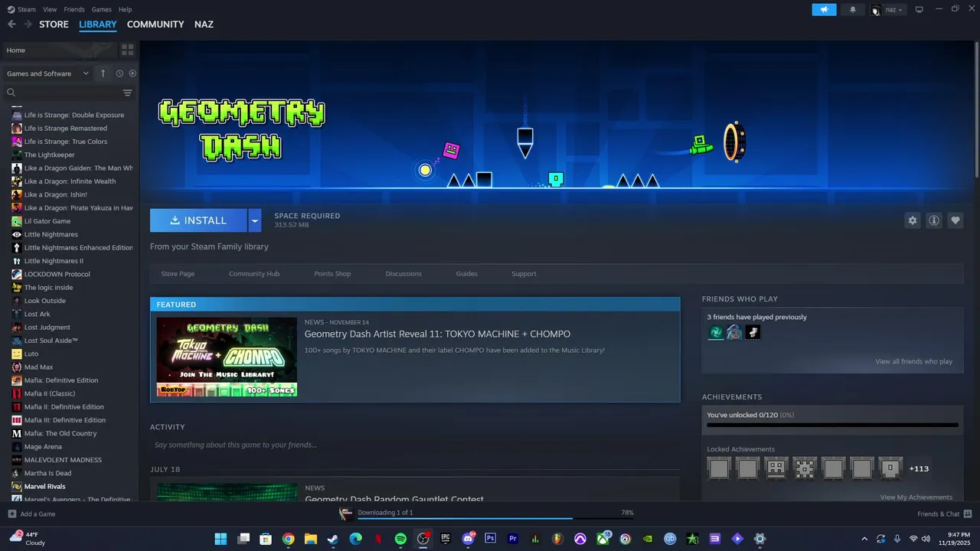Open the Discussions link
Image resolution: width=980 pixels, height=551 pixels.
click(x=403, y=274)
